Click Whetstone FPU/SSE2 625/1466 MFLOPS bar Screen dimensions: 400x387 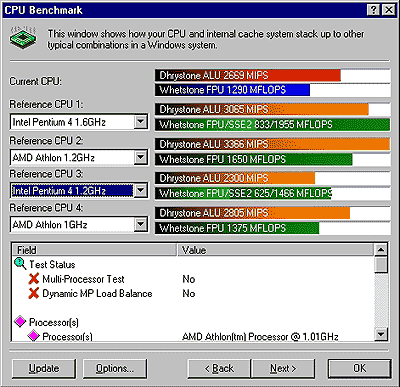coord(243,193)
